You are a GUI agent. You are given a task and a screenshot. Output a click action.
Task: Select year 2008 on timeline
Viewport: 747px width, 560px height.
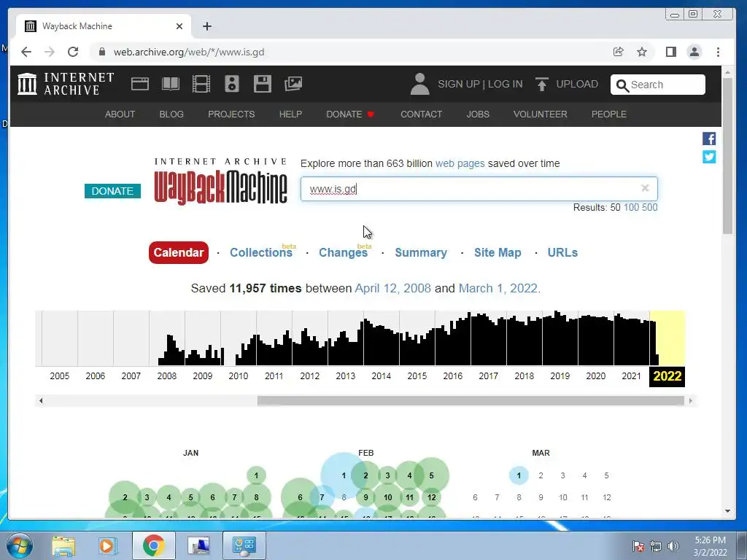(x=167, y=376)
